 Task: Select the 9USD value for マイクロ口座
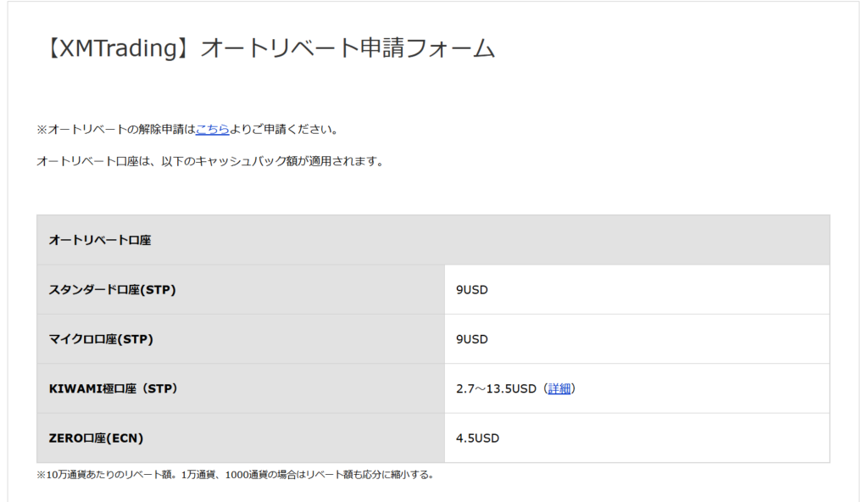click(x=472, y=339)
